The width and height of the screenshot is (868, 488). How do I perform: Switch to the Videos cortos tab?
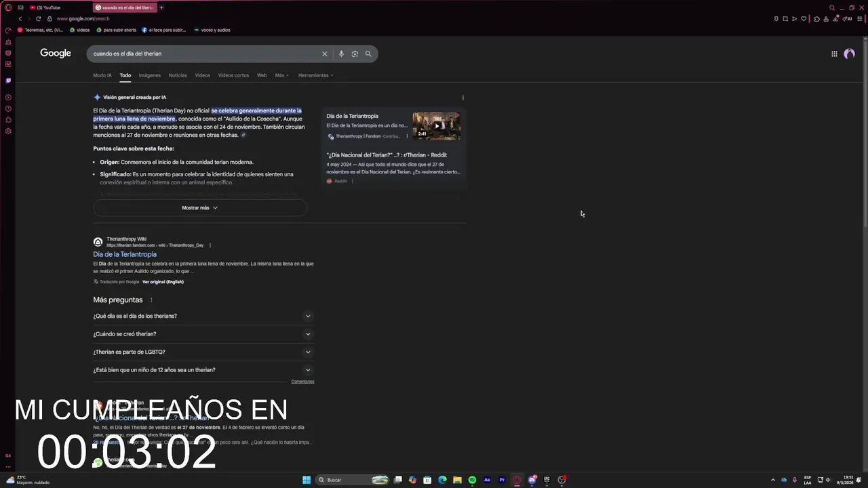[x=233, y=75]
